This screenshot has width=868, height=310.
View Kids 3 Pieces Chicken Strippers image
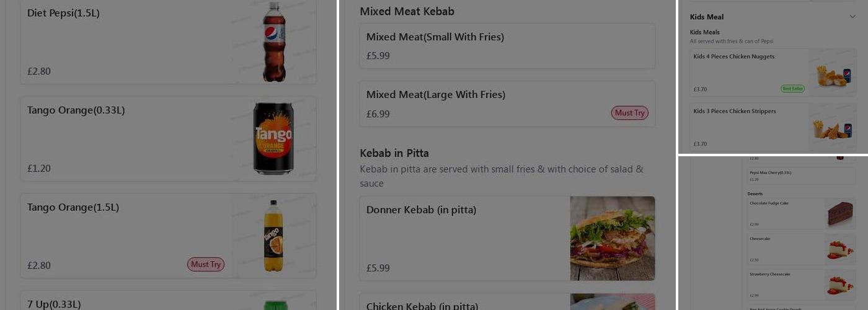pos(833,128)
